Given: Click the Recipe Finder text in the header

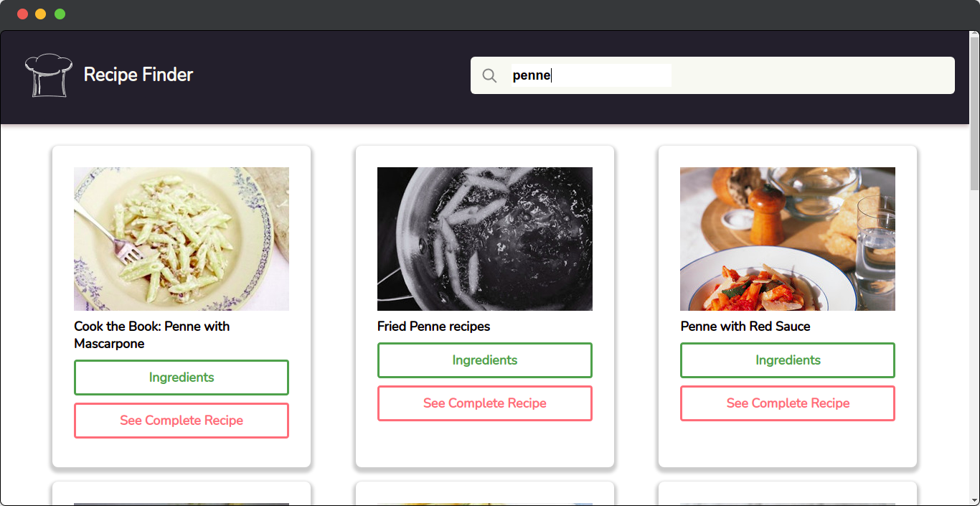Looking at the screenshot, I should [138, 75].
